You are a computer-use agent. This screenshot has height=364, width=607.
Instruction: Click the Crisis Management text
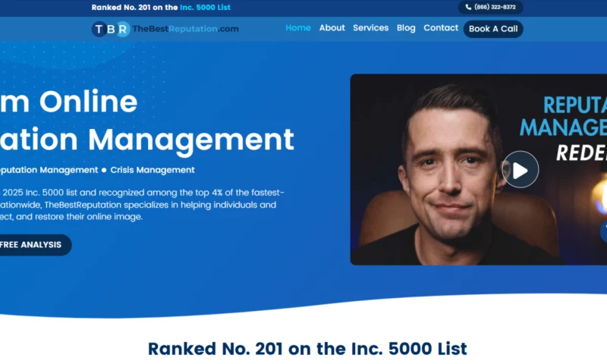coord(153,170)
